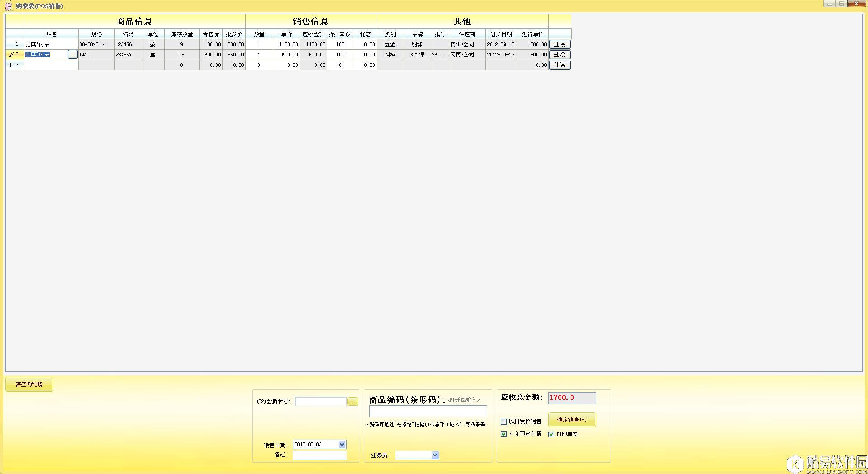The image size is (868, 474).
Task: Click the 清空购物袋 button
Action: [x=29, y=384]
